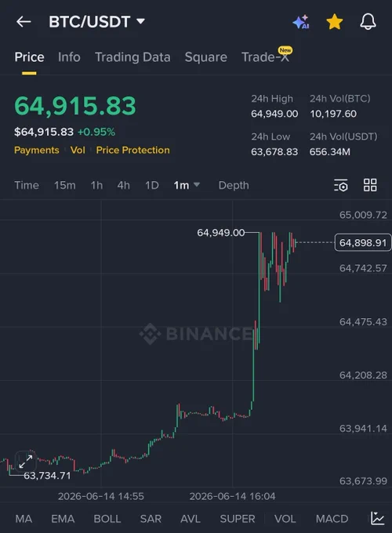Open indicator chart icon at bottom right
392x533 pixels.
[x=377, y=518]
